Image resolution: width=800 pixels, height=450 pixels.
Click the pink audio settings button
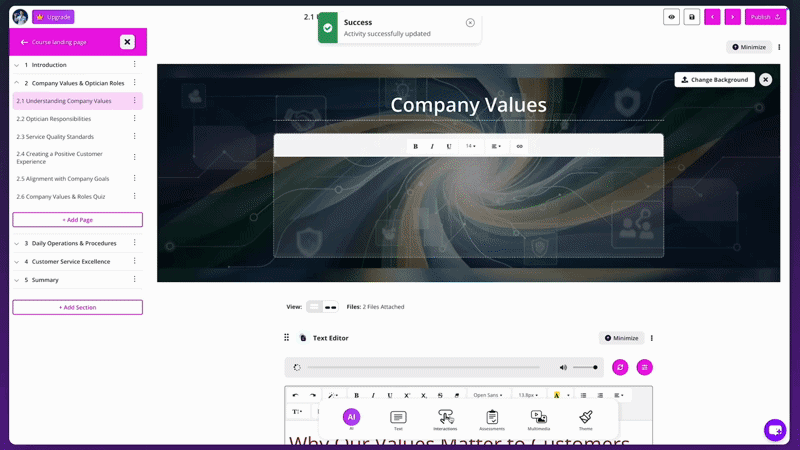pyautogui.click(x=644, y=367)
